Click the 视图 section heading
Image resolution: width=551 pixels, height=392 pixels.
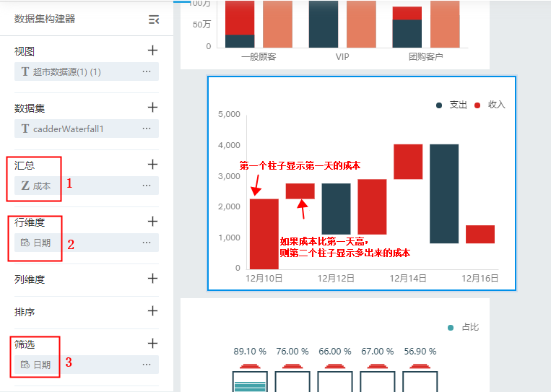click(25, 51)
